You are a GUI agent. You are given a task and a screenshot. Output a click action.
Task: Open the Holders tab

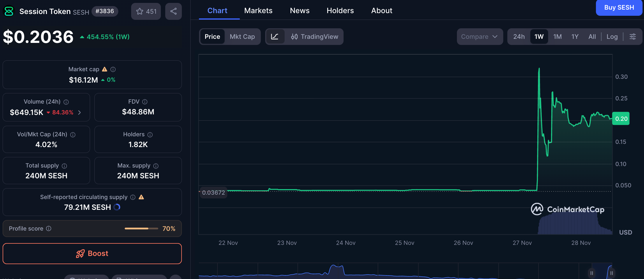pyautogui.click(x=340, y=11)
